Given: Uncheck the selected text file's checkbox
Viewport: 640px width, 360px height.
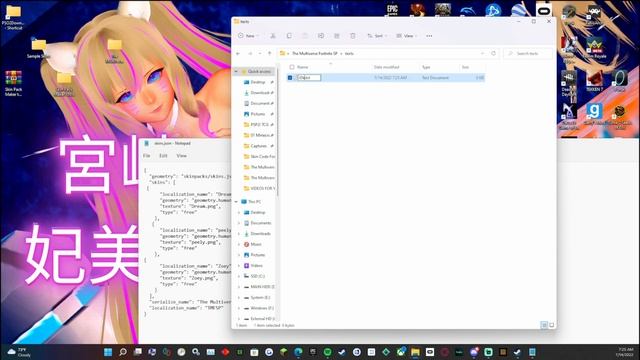Looking at the screenshot, I should 290,78.
